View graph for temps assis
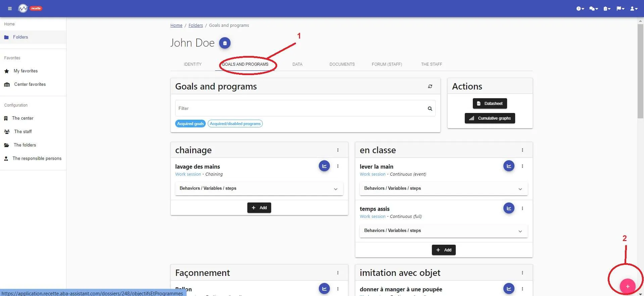This screenshot has height=296, width=644. 509,208
